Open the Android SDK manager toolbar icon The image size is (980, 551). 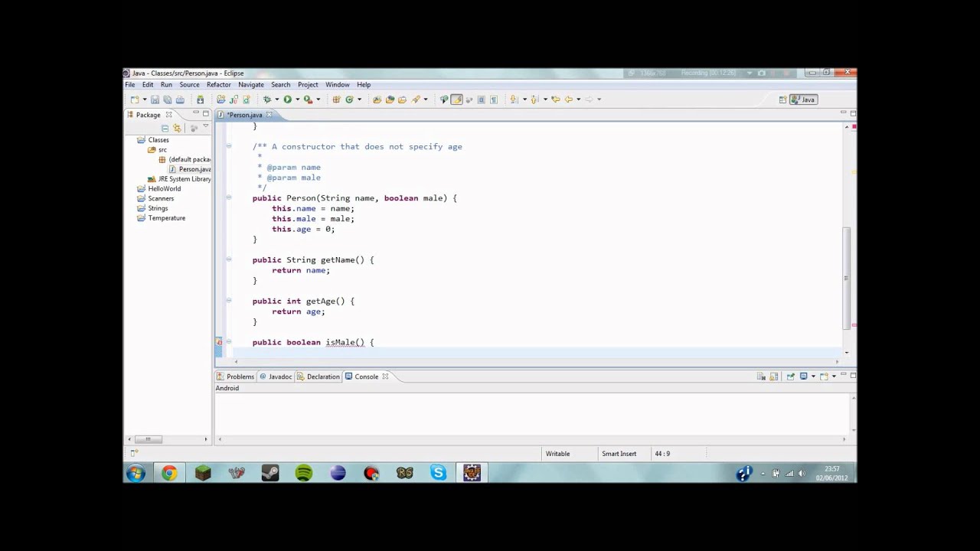[x=200, y=99]
